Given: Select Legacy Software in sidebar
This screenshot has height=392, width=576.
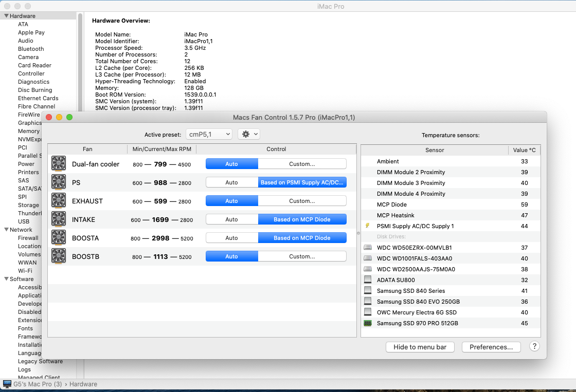Looking at the screenshot, I should click(x=41, y=361).
